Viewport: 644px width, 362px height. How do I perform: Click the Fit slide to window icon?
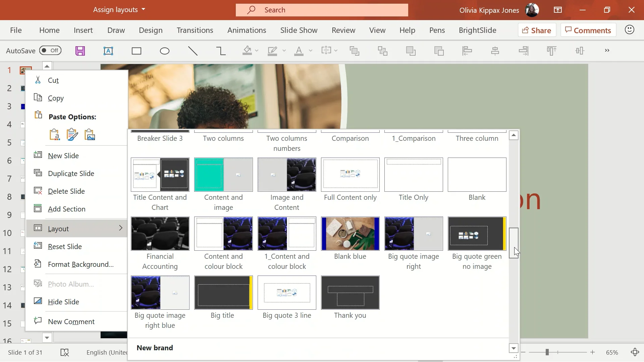(635, 352)
